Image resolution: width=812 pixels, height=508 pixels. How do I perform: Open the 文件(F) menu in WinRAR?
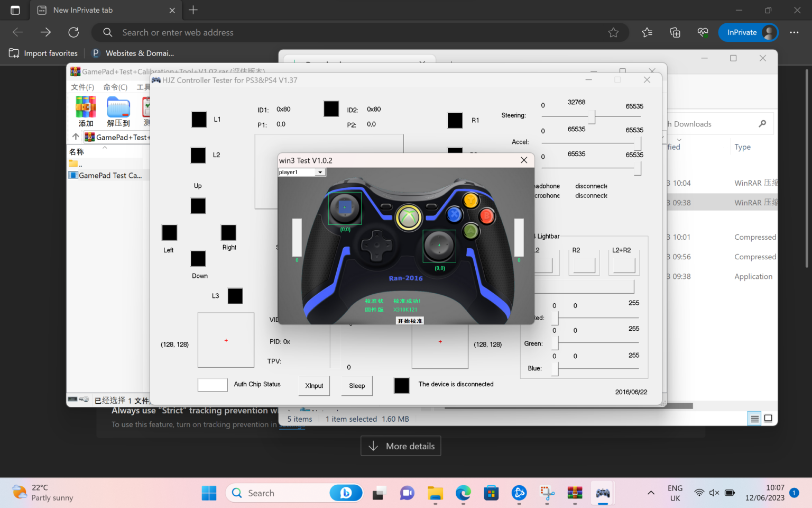coord(82,87)
